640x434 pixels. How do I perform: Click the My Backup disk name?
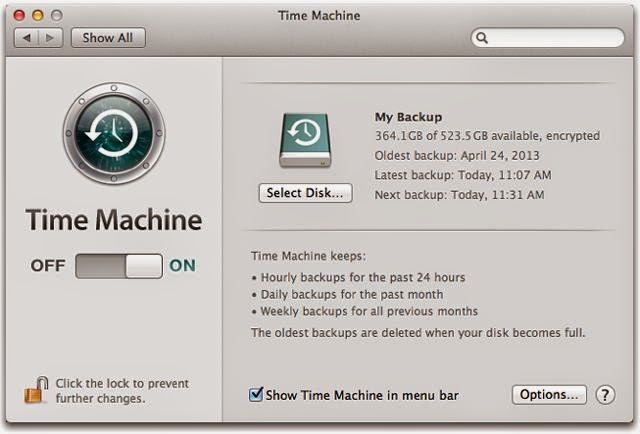[408, 117]
